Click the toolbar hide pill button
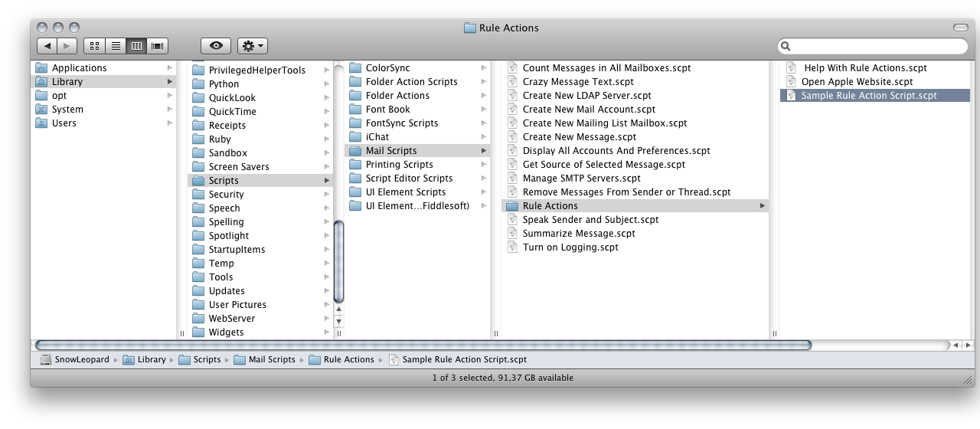 (x=961, y=28)
